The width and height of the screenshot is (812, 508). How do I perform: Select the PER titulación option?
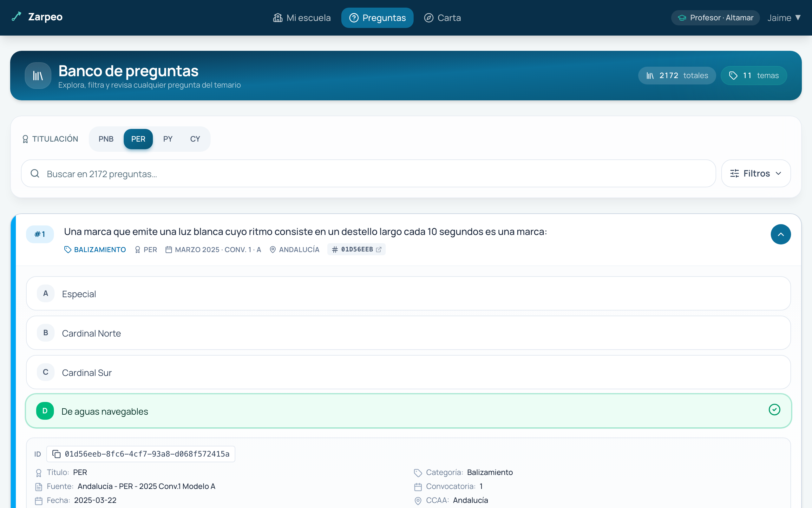pyautogui.click(x=138, y=139)
